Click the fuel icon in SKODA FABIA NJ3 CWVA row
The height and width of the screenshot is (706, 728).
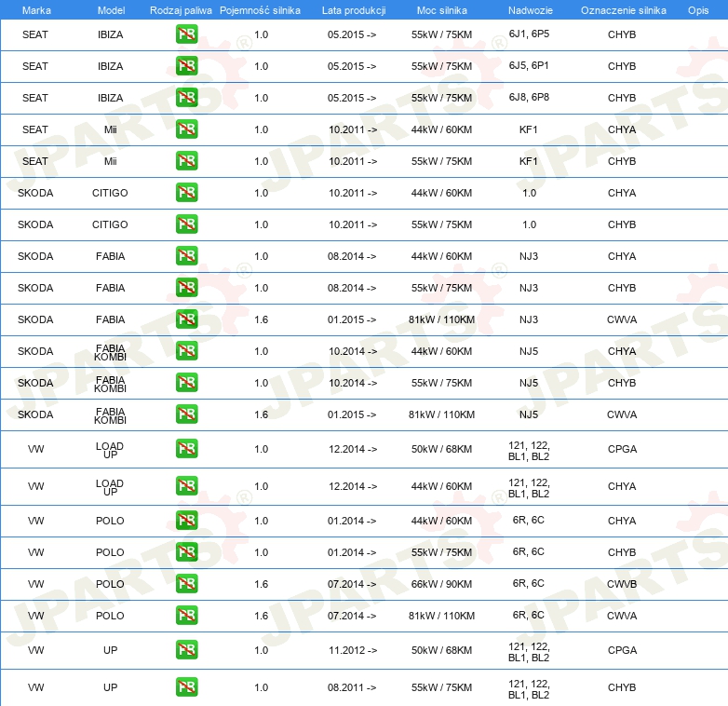click(186, 319)
